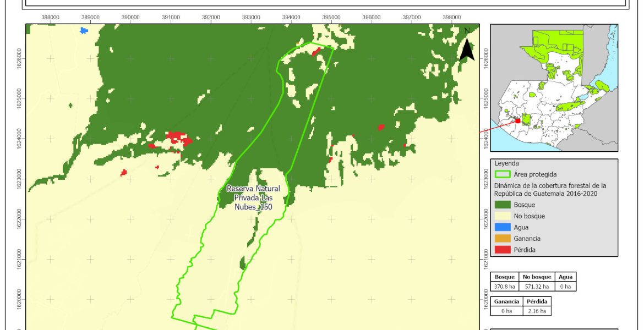Select the 370.8 ha Bosque table cell
Image resolution: width=644 pixels, height=330 pixels.
click(505, 287)
